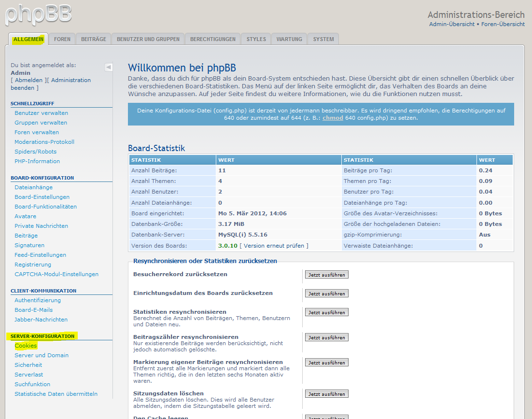Switch to the ALLGEMEIN tab

(28, 39)
